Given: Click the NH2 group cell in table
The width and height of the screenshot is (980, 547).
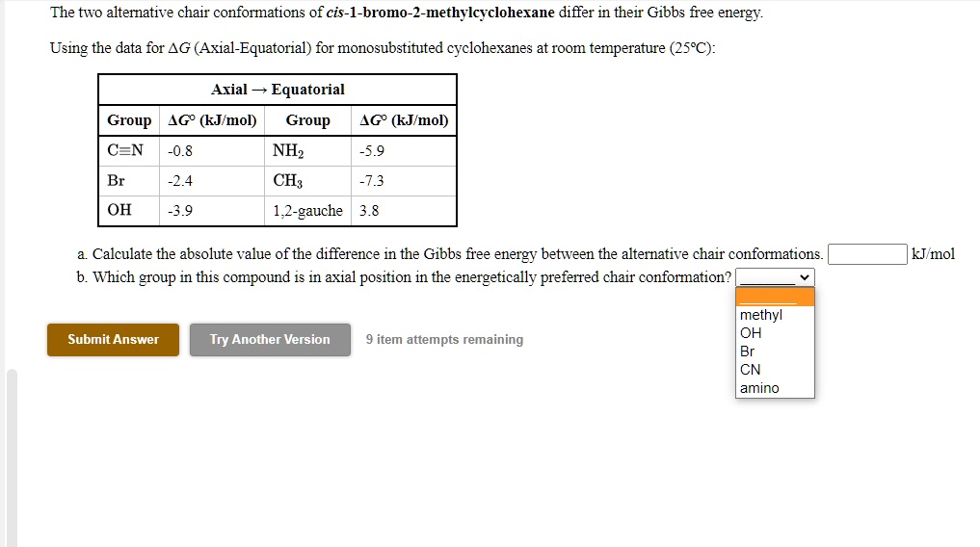Looking at the screenshot, I should 287,151.
